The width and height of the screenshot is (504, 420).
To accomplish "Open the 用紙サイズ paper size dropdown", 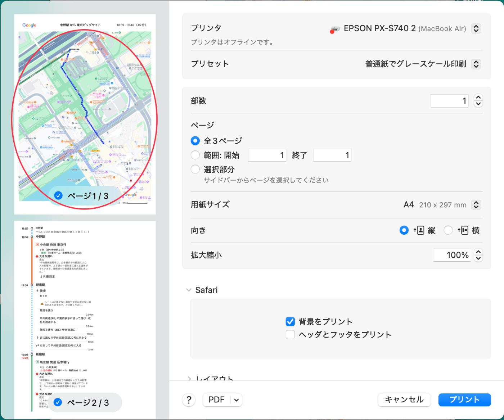I will tap(476, 205).
